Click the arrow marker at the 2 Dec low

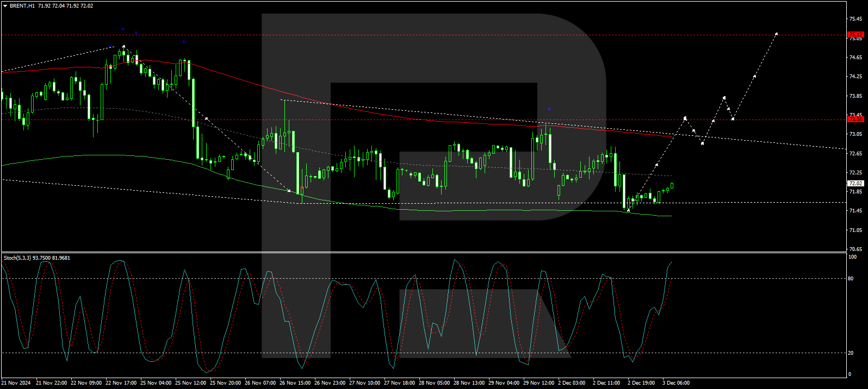pyautogui.click(x=629, y=210)
